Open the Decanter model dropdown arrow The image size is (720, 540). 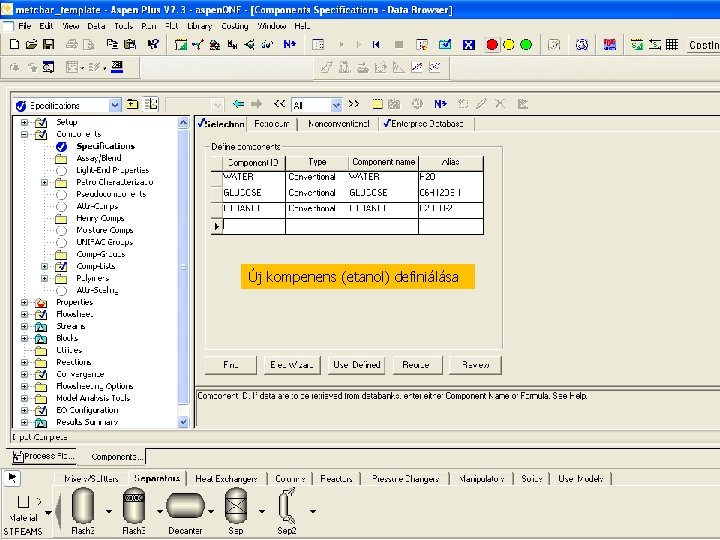point(211,510)
